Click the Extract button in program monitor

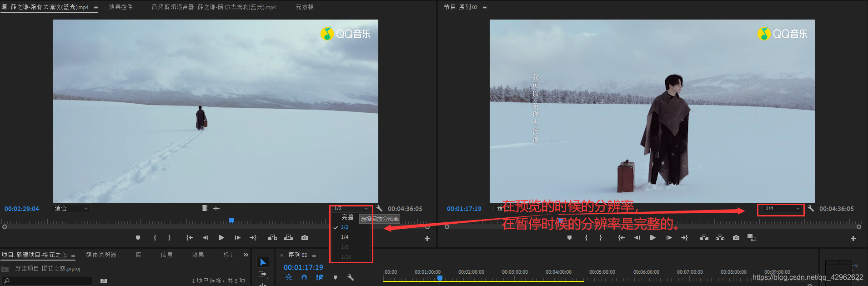(720, 237)
